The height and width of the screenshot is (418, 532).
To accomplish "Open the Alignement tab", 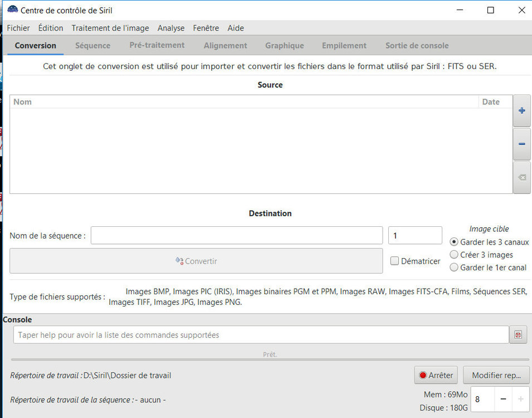I will pyautogui.click(x=225, y=46).
